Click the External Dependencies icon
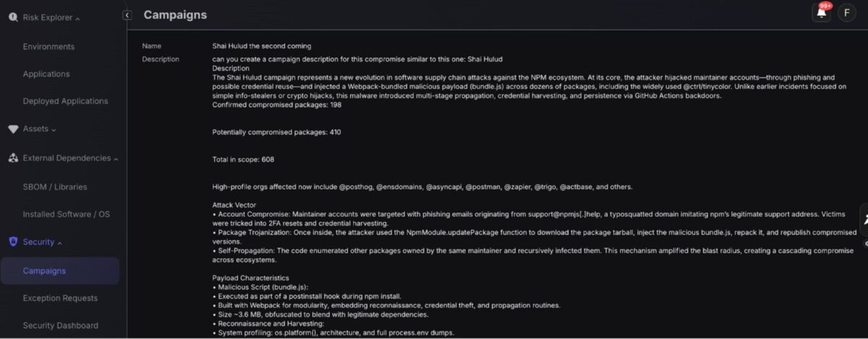Viewport: 868px width, 339px height. pos(13,158)
